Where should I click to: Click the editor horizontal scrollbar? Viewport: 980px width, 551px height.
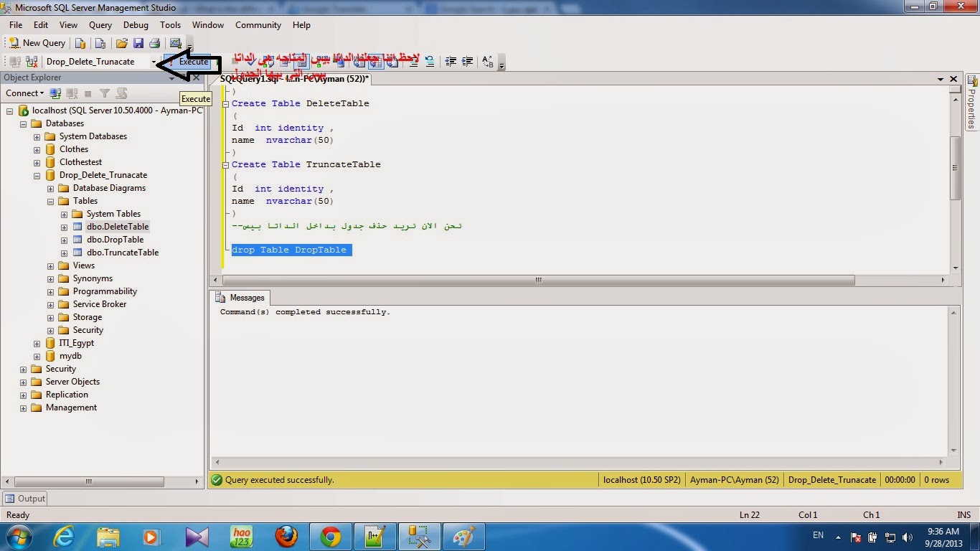pos(538,281)
